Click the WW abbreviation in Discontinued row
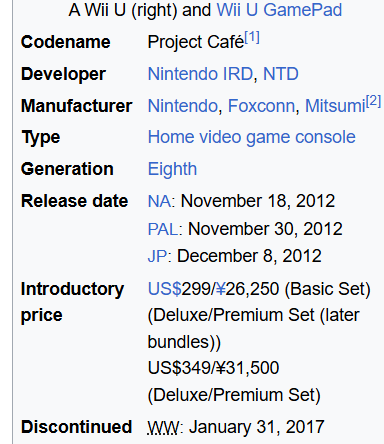This screenshot has width=384, height=444. tap(163, 427)
